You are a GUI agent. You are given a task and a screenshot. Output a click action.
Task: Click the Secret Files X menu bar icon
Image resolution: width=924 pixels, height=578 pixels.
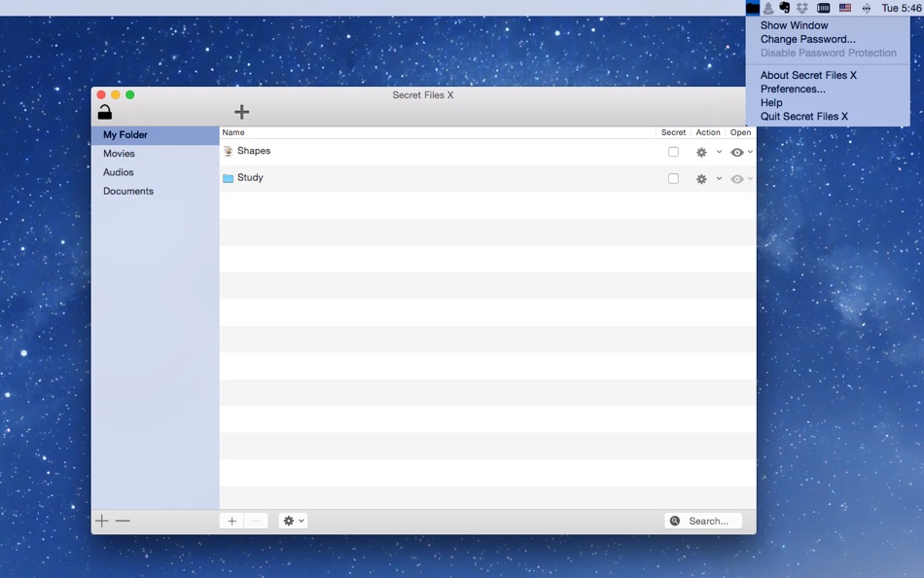click(x=753, y=8)
